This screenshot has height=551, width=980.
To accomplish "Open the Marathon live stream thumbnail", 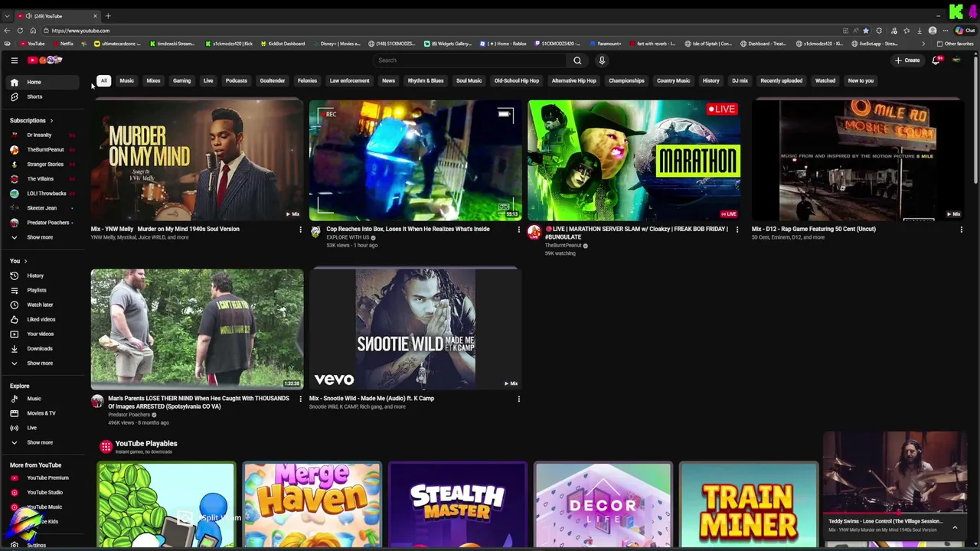I will click(634, 160).
